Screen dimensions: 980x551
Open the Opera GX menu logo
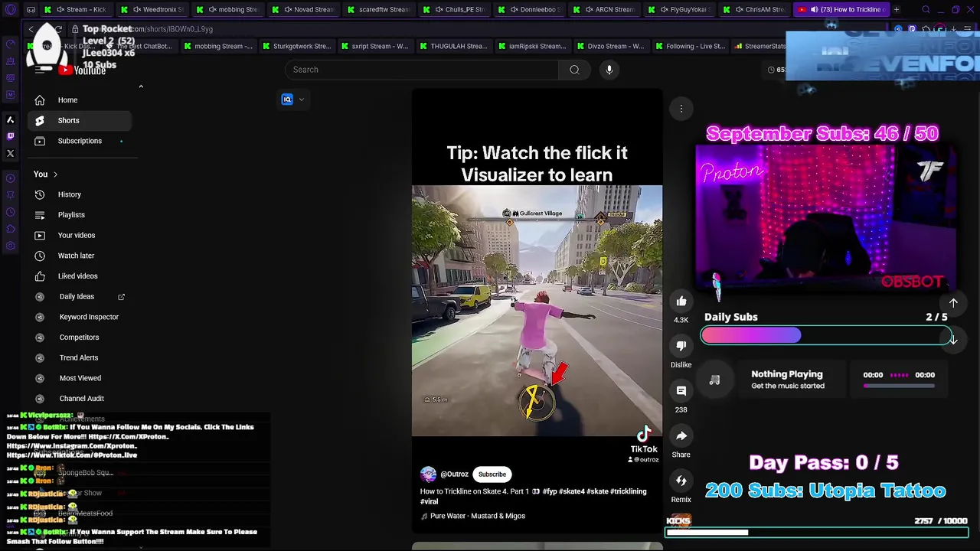point(11,10)
